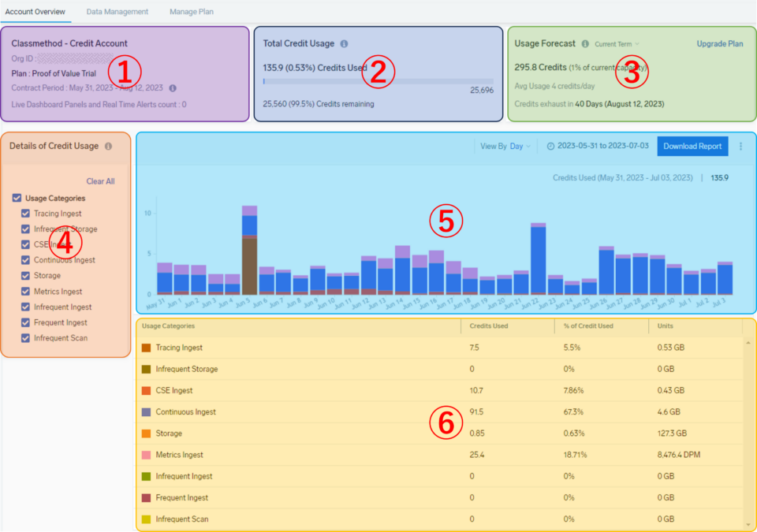Screen dimensions: 757x532
Task: Click the info icon next to Usage Forecast
Action: (585, 44)
